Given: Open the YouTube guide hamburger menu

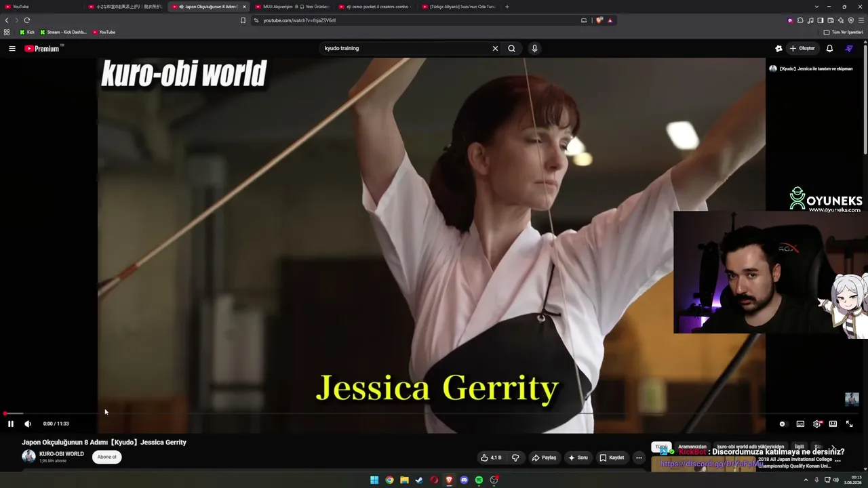Looking at the screenshot, I should 12,48.
